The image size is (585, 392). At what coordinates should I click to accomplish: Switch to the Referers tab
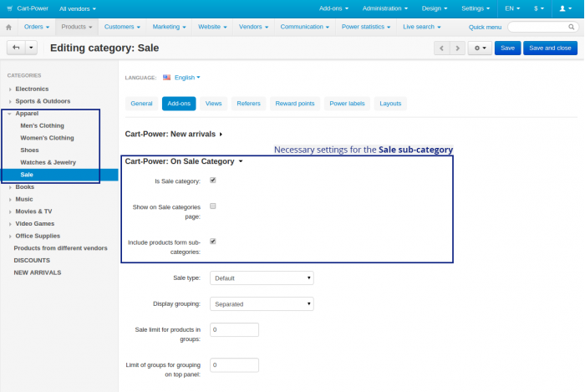[x=248, y=104]
